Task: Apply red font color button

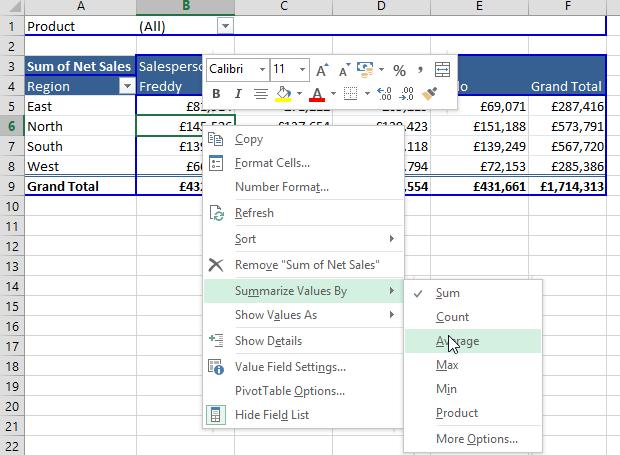Action: pos(317,94)
